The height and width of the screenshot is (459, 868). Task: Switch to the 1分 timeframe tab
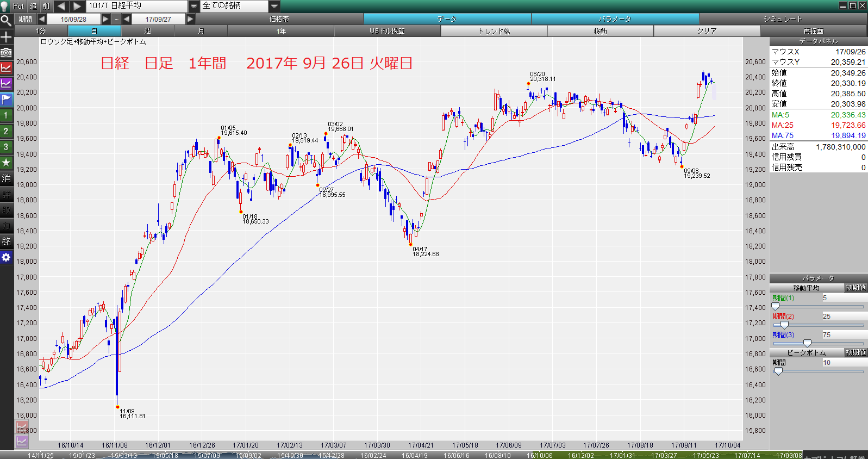(41, 31)
